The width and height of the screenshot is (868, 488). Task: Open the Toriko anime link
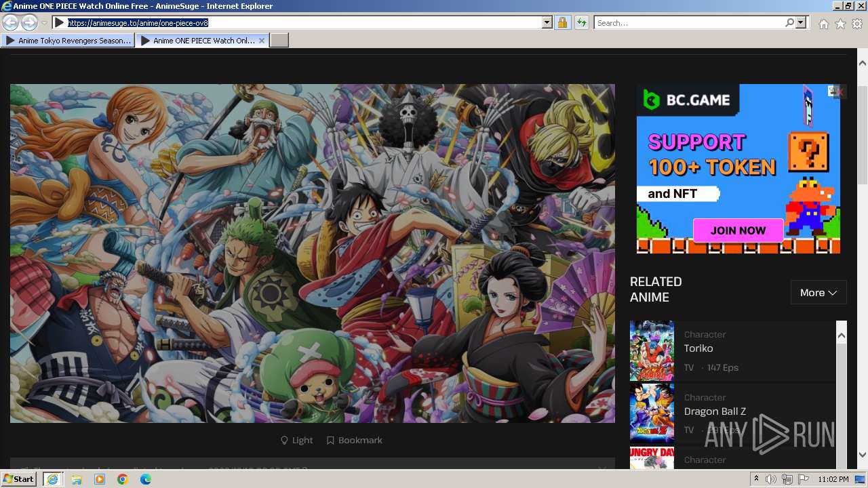(x=698, y=348)
